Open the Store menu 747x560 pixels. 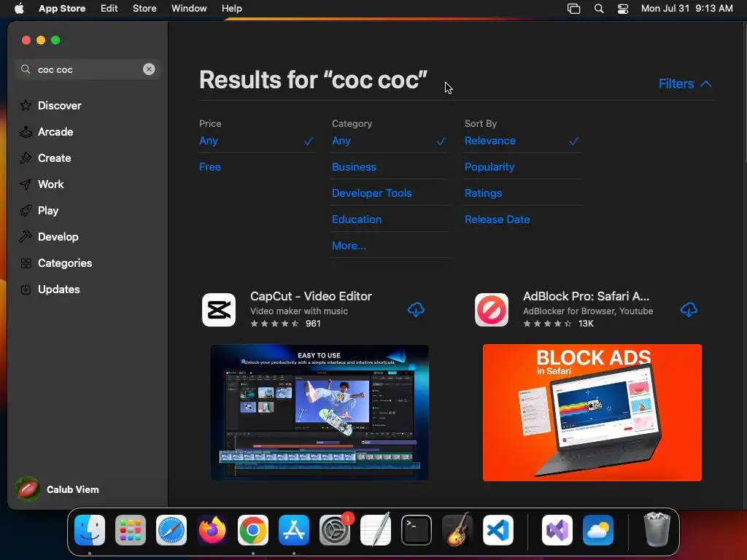tap(144, 8)
